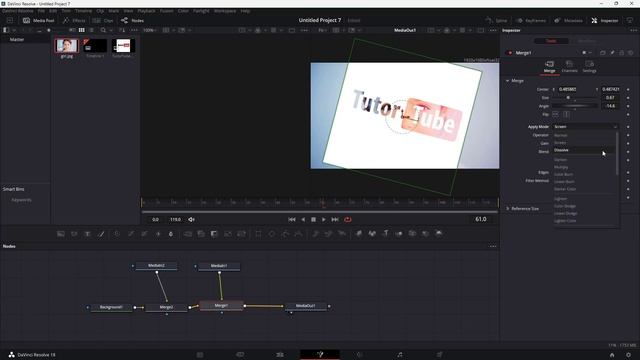Viewport: 640px width, 360px height.
Task: Add a Channel Booleans node
Action: [201, 234]
